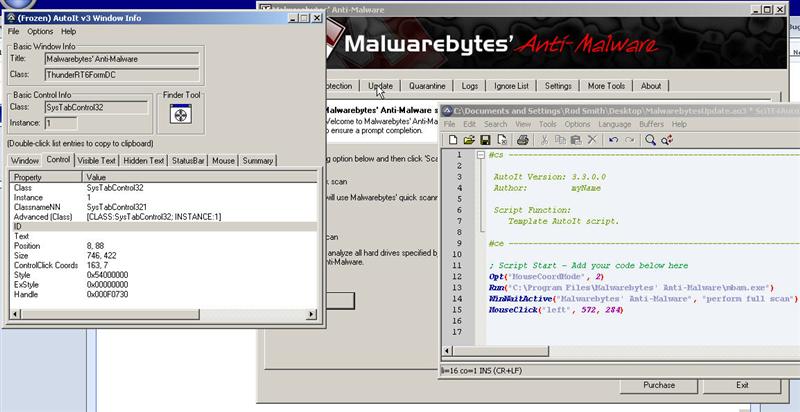
Task: Open the Mouse tab
Action: tap(223, 161)
